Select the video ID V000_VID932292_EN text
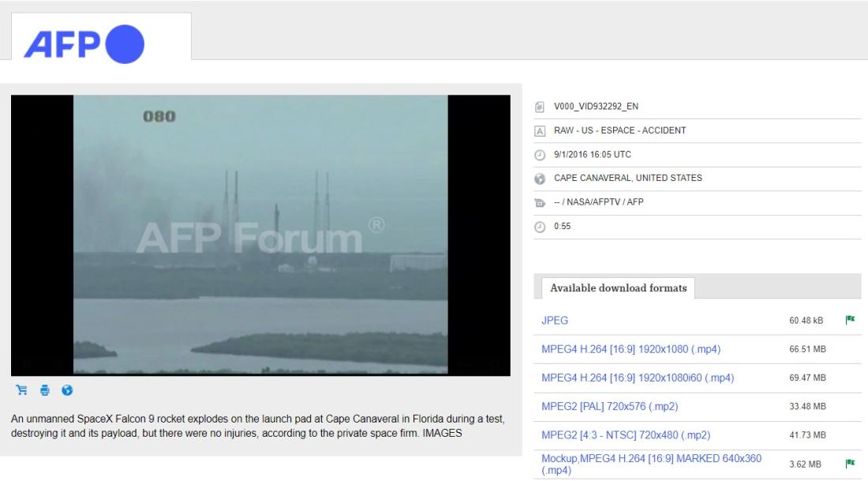Image resolution: width=868 pixels, height=481 pixels. 597,107
